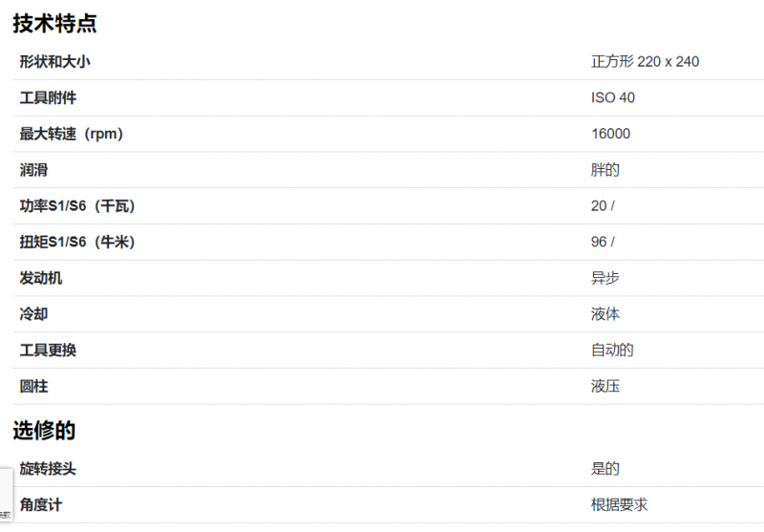The width and height of the screenshot is (764, 532).
Task: Select the 旋转接头 row label
Action: (48, 469)
